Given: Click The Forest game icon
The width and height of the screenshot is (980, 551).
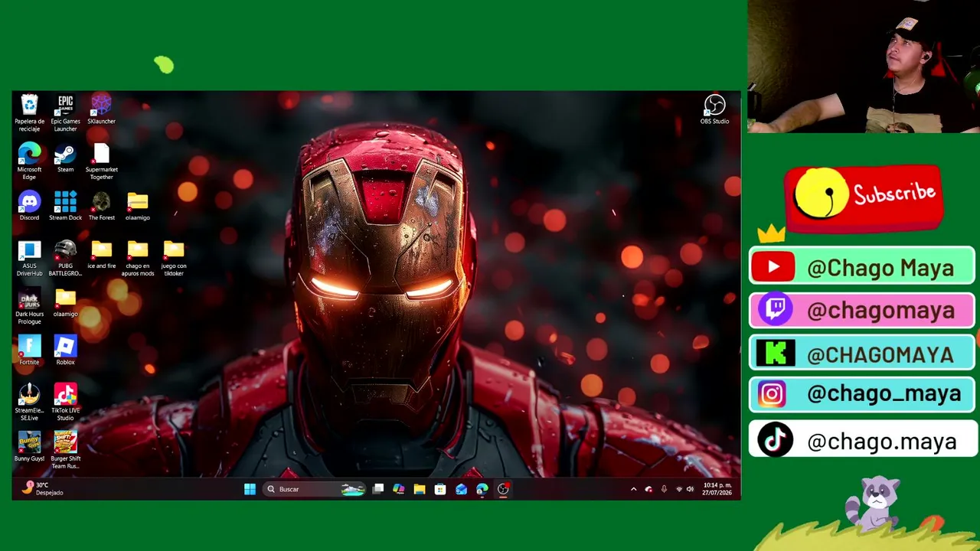Looking at the screenshot, I should (101, 206).
